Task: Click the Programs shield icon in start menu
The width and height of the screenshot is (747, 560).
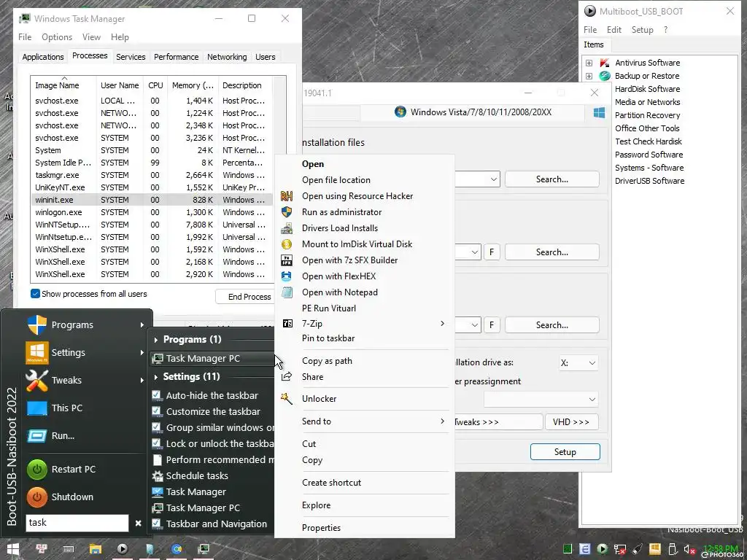Action: coord(37,324)
